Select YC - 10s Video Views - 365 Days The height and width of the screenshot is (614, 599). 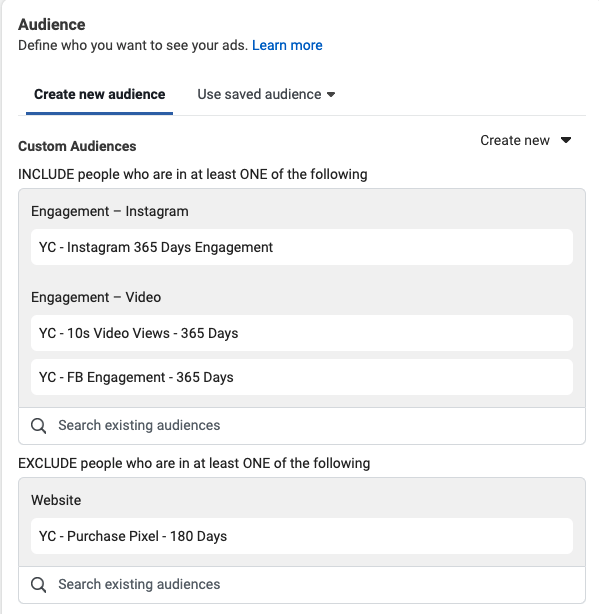(302, 333)
